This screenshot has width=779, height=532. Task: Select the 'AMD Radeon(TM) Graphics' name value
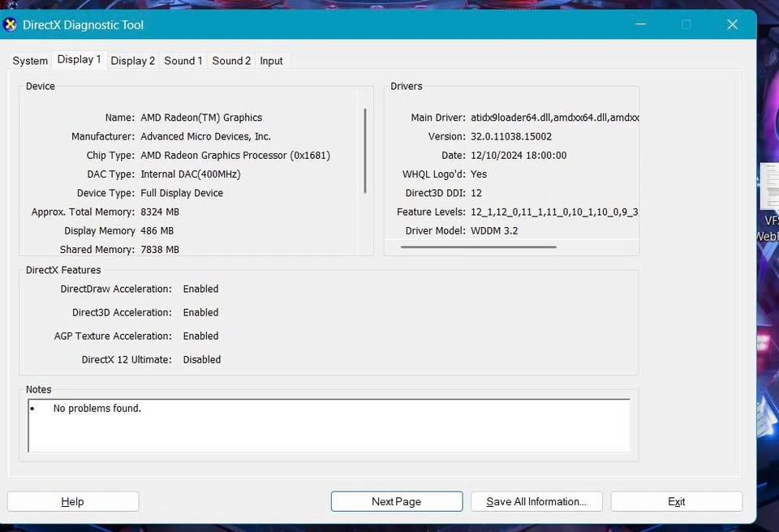point(201,118)
